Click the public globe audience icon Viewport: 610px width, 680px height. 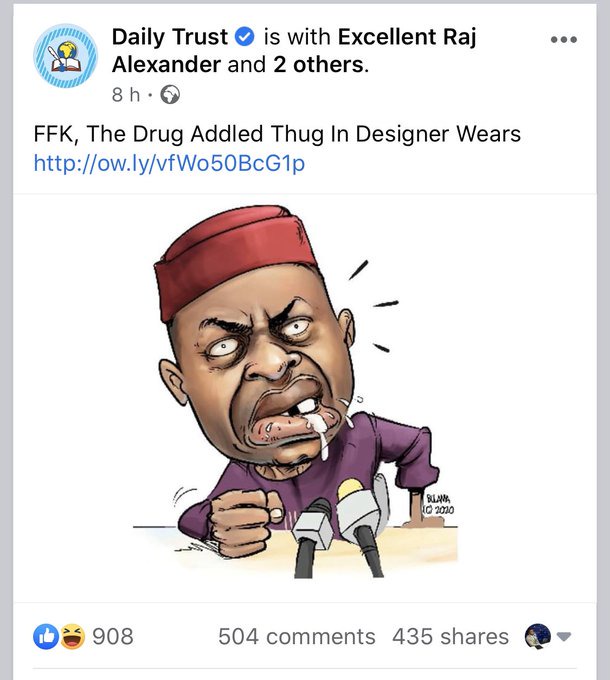[170, 95]
